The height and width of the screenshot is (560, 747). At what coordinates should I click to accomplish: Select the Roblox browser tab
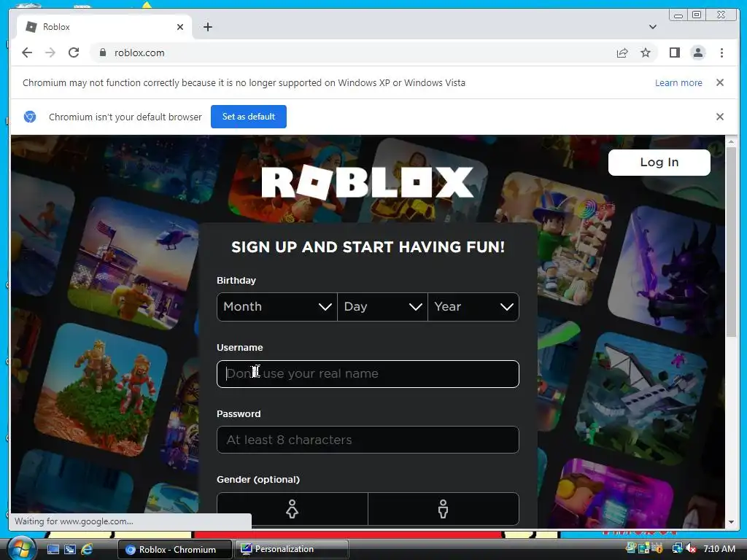104,27
